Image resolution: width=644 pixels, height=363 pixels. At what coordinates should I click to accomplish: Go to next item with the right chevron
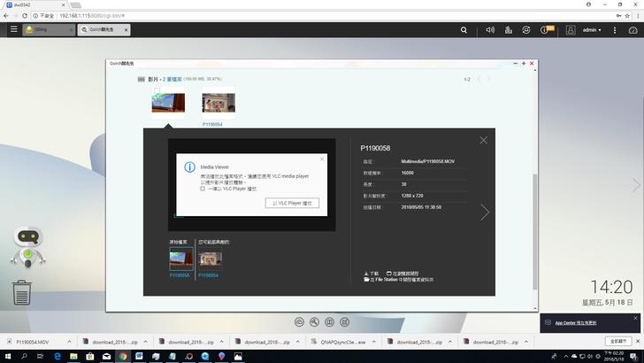[484, 212]
